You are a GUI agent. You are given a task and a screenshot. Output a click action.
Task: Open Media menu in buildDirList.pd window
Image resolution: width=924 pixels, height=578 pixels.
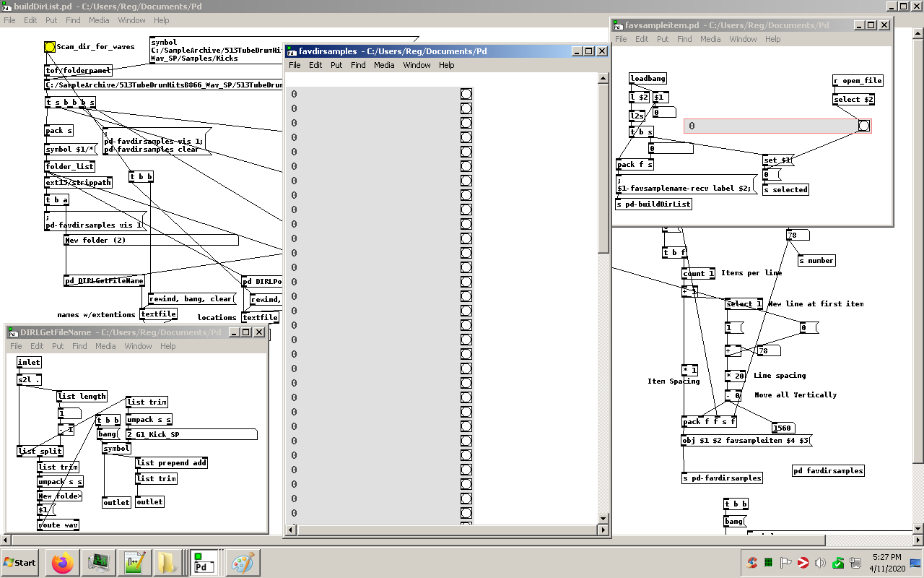(99, 20)
